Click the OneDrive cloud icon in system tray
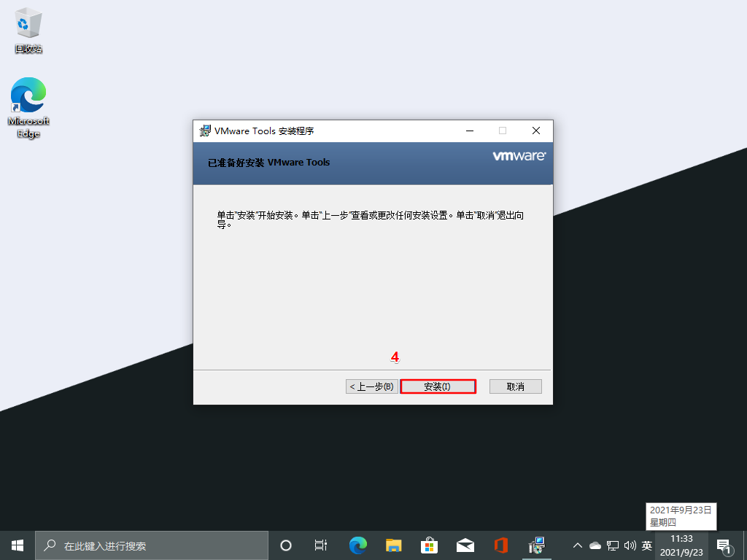The height and width of the screenshot is (560, 747). [x=595, y=545]
